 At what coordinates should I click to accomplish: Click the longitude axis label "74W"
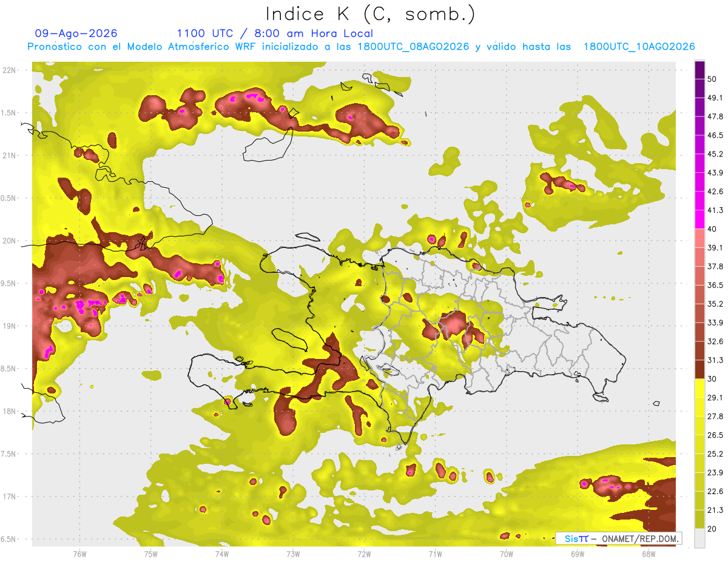pos(221,554)
